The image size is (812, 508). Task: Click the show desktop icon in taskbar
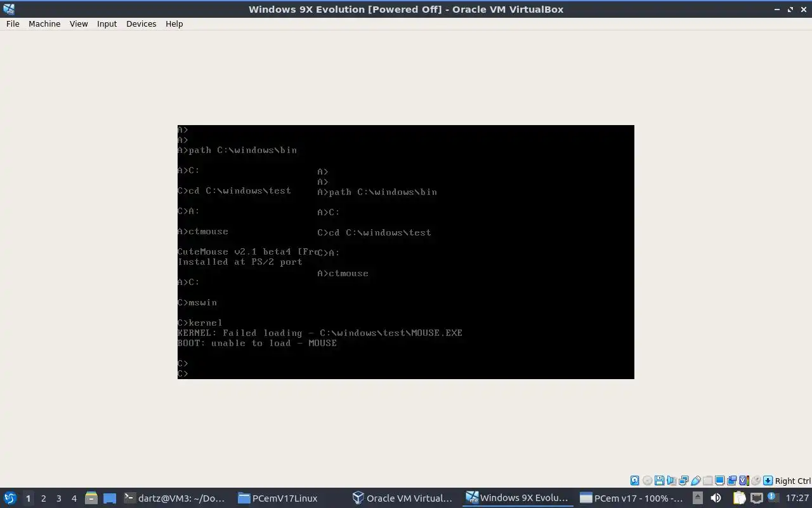110,498
